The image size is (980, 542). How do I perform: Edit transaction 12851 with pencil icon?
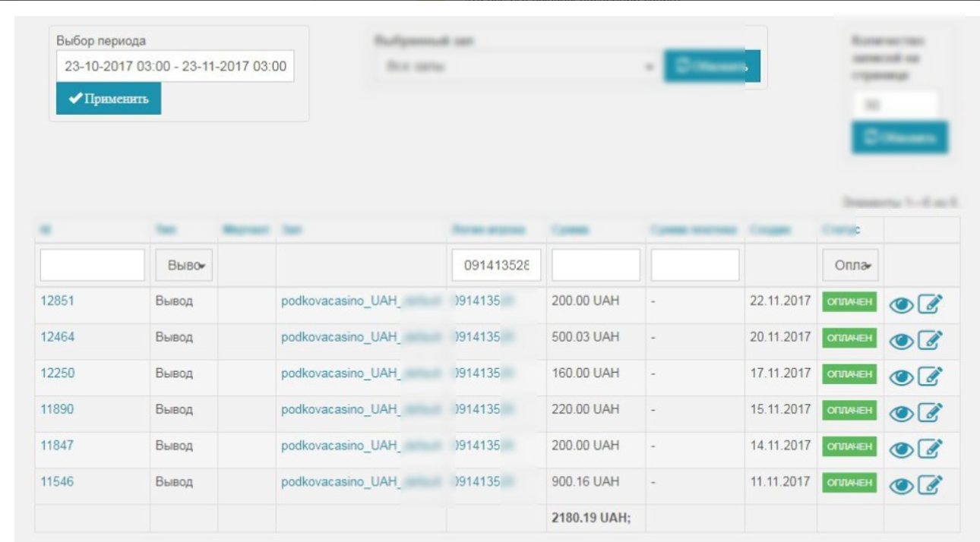(x=931, y=304)
